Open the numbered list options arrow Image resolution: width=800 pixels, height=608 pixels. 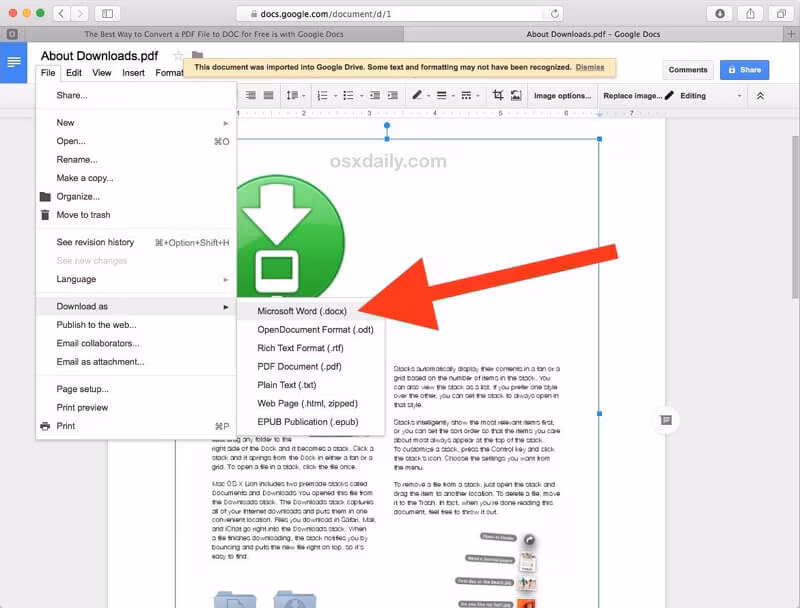point(335,96)
